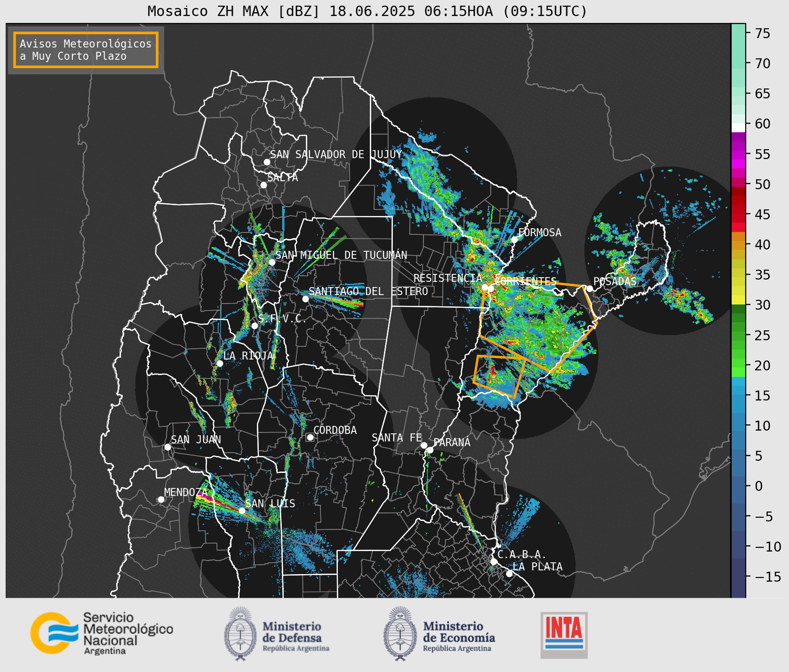Viewport: 789px width, 672px height.
Task: Click the CÓRDOBA label text
Action: 335,430
